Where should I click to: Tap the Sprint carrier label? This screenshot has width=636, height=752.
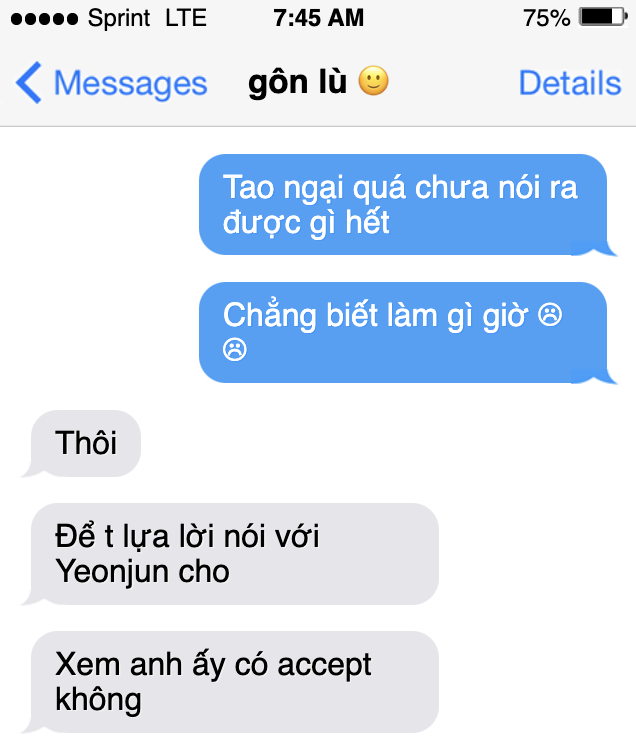[119, 19]
